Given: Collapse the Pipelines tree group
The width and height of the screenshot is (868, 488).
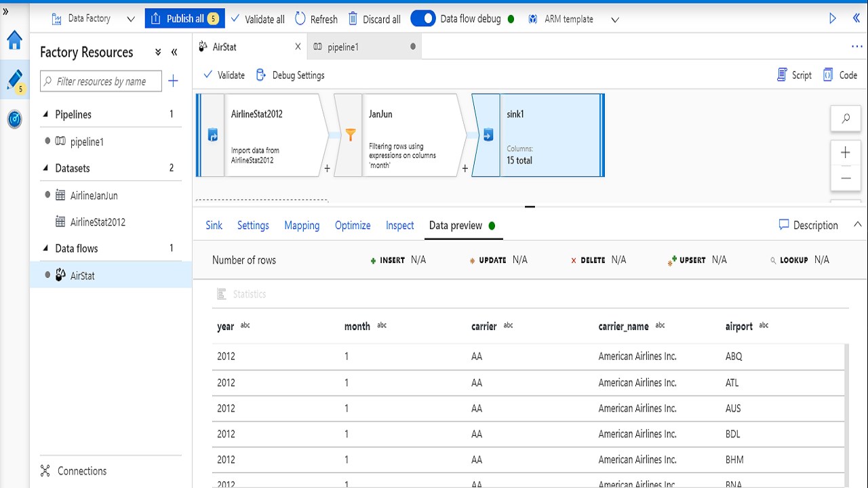Looking at the screenshot, I should pyautogui.click(x=46, y=115).
